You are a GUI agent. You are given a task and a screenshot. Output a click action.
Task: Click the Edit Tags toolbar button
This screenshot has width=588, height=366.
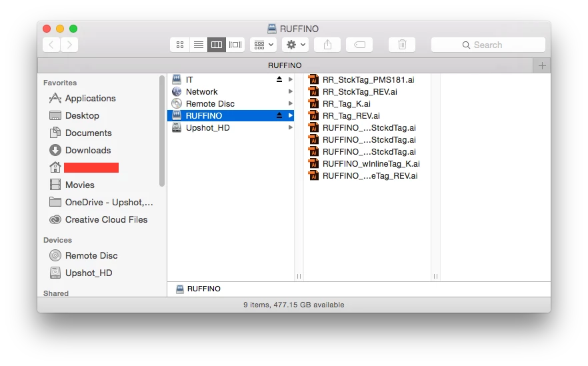[359, 45]
